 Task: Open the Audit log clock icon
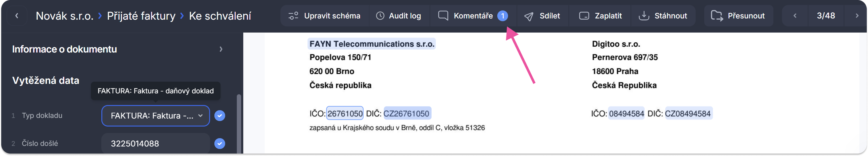click(380, 16)
